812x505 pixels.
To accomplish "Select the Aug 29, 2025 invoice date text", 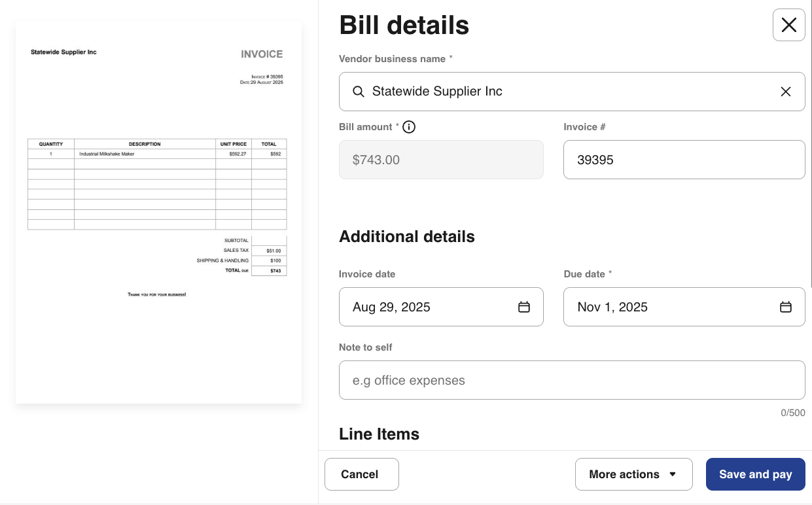I will point(391,307).
